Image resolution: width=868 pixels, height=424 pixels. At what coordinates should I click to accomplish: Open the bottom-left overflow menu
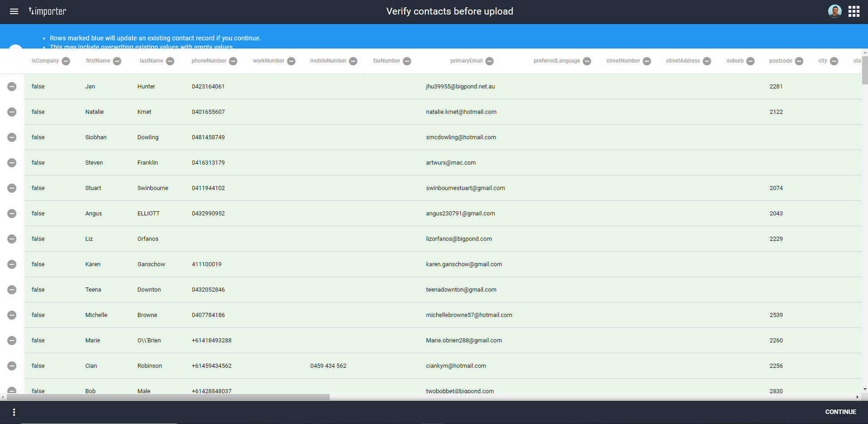14,412
